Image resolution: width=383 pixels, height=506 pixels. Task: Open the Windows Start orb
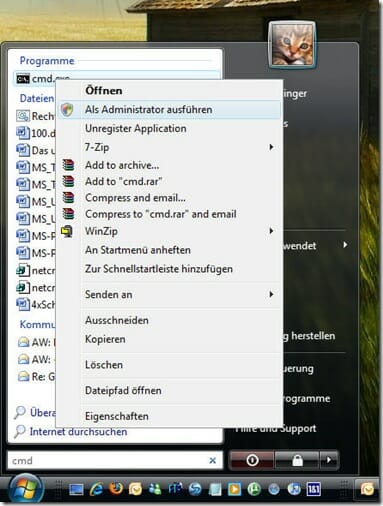click(x=25, y=489)
